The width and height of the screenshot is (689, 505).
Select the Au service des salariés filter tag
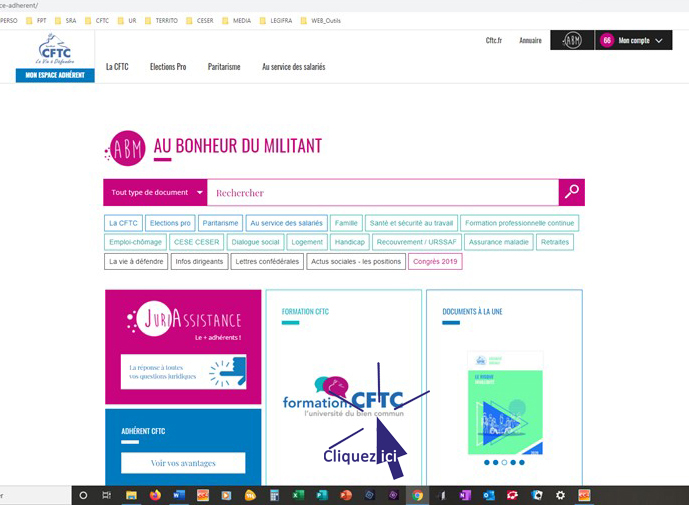click(286, 223)
